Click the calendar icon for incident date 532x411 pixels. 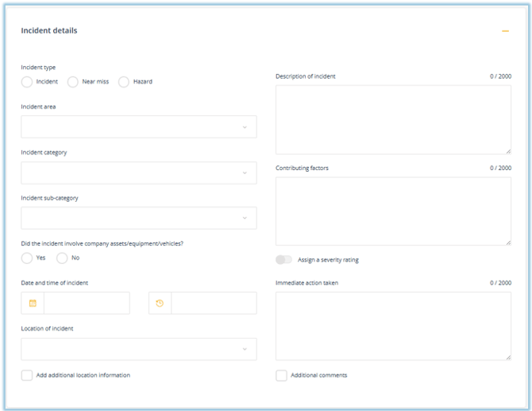33,303
